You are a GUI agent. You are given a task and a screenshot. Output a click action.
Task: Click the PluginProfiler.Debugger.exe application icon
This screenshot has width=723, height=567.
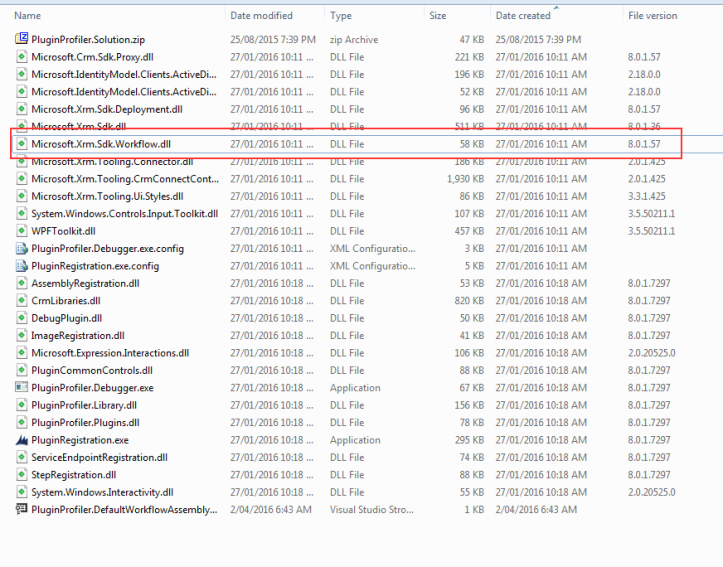(x=22, y=388)
